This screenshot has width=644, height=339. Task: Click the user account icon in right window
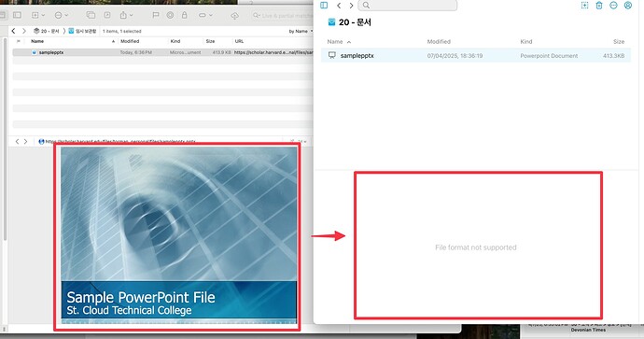point(628,6)
